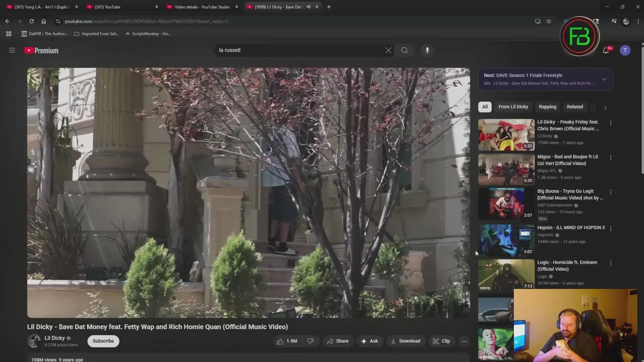This screenshot has width=644, height=362.
Task: Open Hopsin ILL MIND OF HOPSIN 5 title
Action: pyautogui.click(x=571, y=228)
